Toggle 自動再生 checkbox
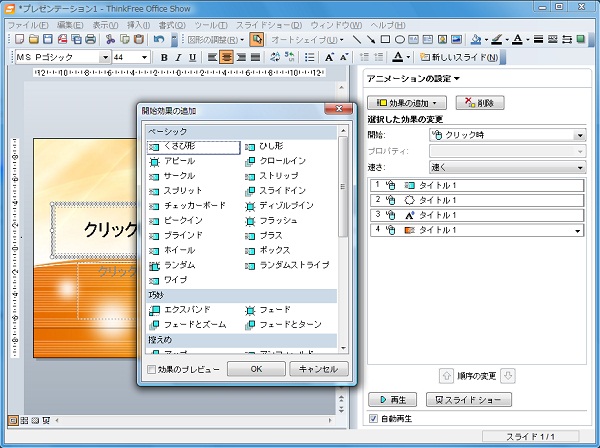 click(x=374, y=418)
